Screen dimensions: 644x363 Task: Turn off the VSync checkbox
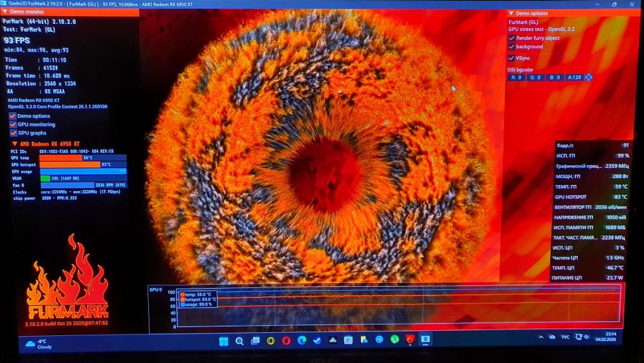tap(511, 58)
